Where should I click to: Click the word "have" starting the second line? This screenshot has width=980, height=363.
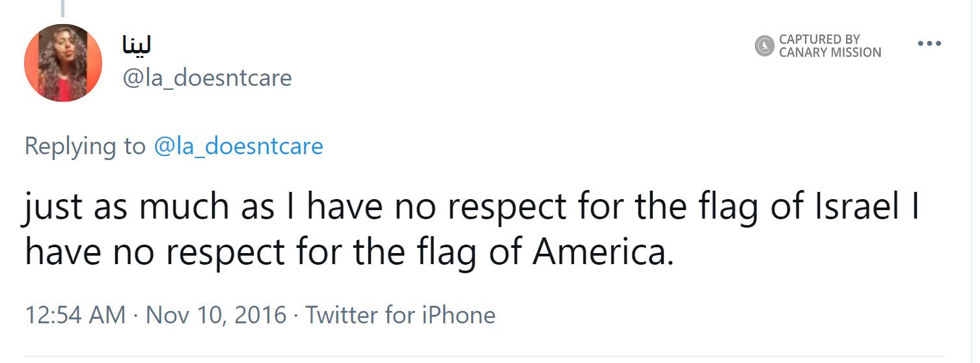(x=62, y=252)
